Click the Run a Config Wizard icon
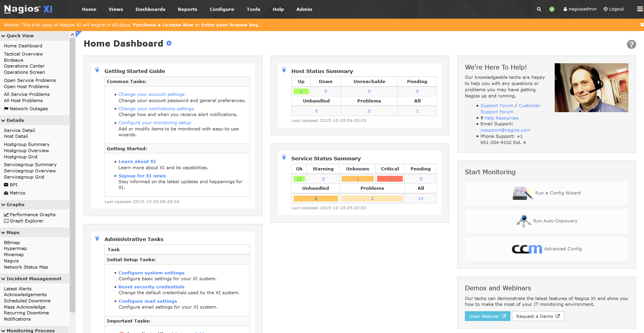 click(x=522, y=193)
